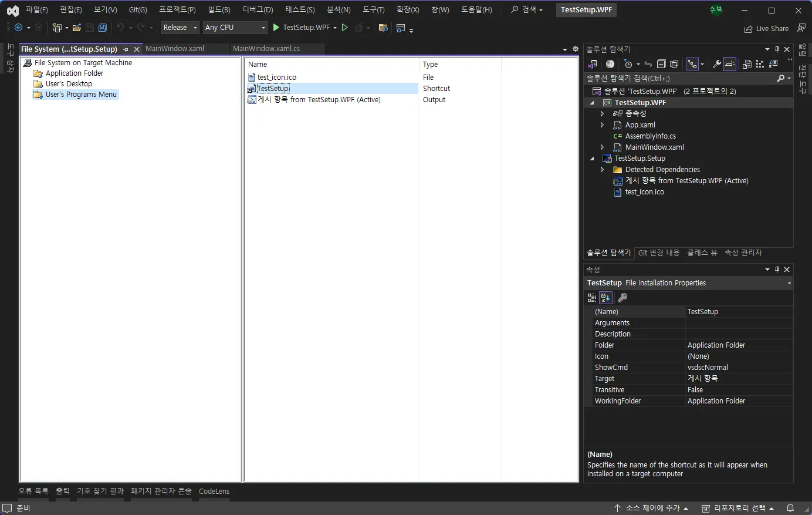Viewport: 812px width, 515px height.
Task: Open the 오류 목록 panel tab
Action: [x=33, y=492]
